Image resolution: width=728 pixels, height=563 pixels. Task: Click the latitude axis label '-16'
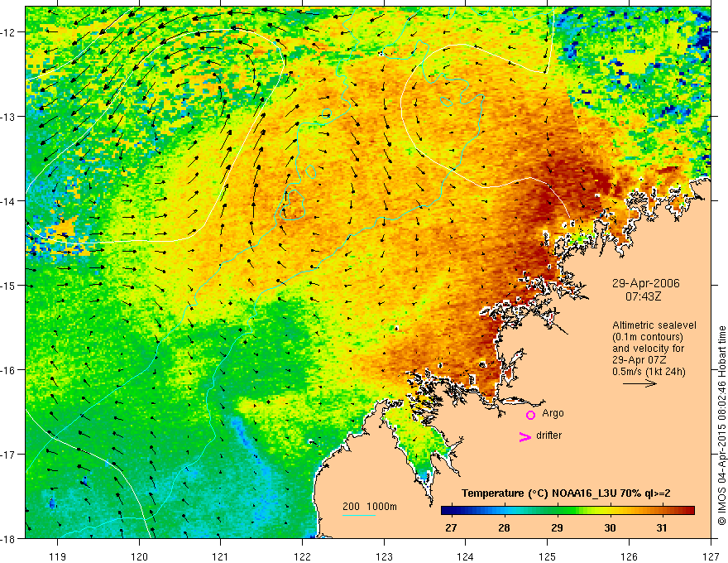tap(9, 370)
